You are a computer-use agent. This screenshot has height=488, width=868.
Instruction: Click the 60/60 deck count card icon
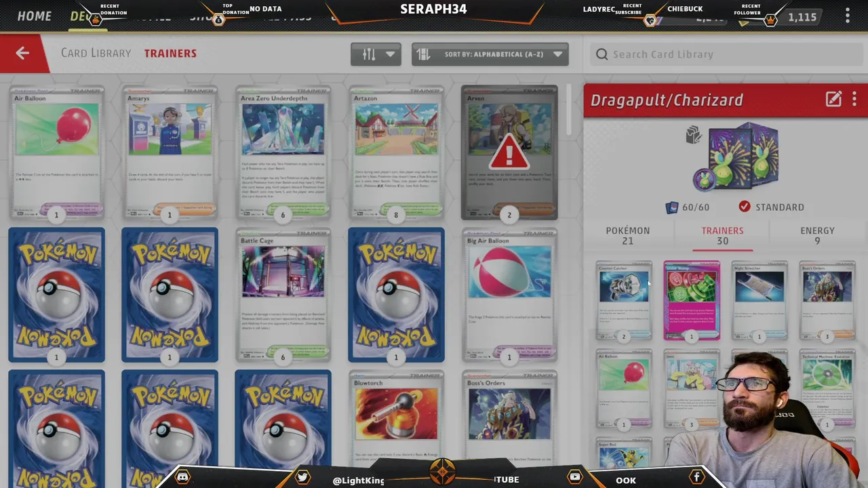pos(672,207)
